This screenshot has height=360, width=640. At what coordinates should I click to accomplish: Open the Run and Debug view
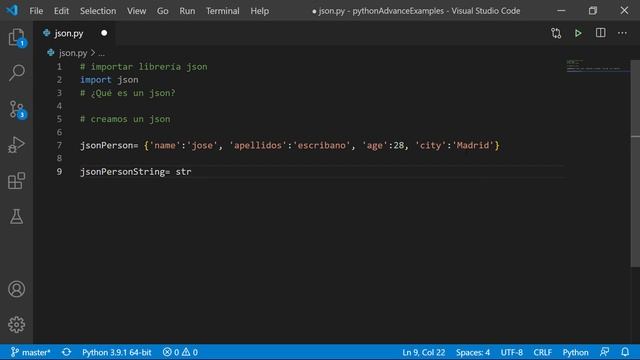[16, 145]
